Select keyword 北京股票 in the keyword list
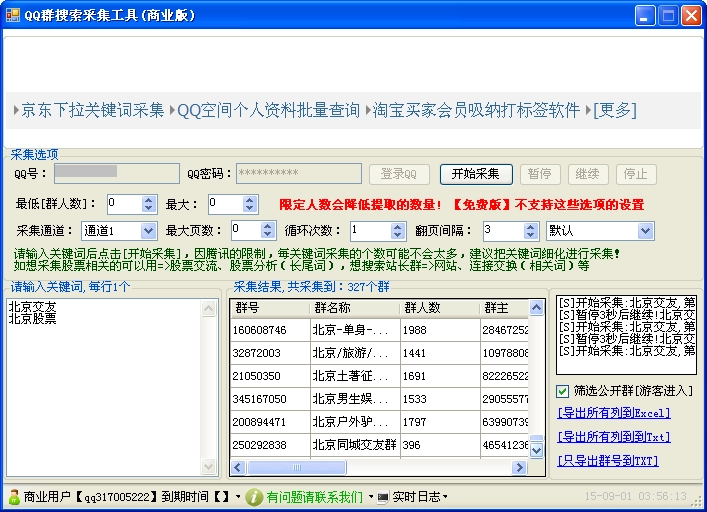Screen dimensions: 707x512 coord(32,319)
